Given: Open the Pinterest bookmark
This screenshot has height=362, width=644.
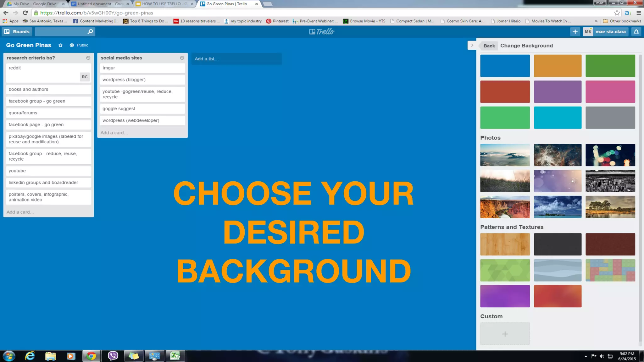Looking at the screenshot, I should 277,21.
